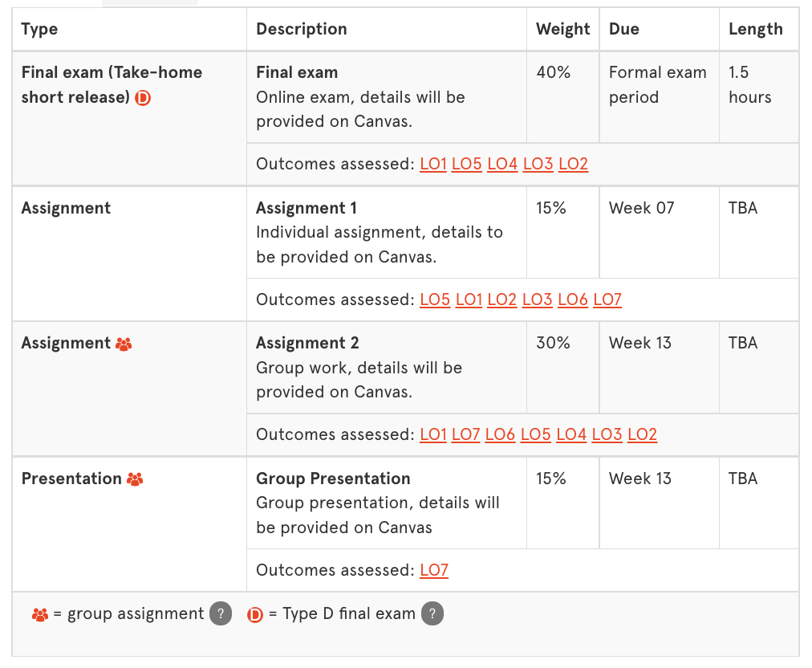The height and width of the screenshot is (668, 812).
Task: Open LO1 link in Final exam outcomes
Action: [433, 164]
